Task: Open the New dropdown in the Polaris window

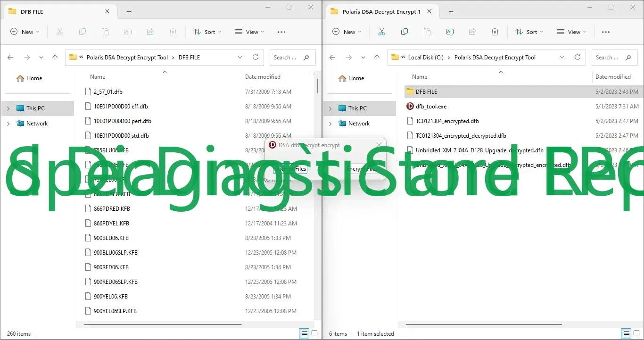Action: tap(347, 32)
